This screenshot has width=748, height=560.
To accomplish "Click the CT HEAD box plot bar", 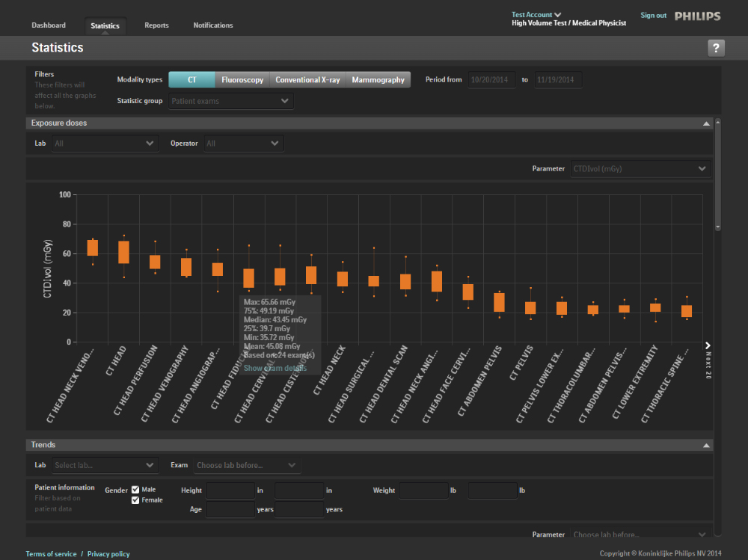I will 124,252.
